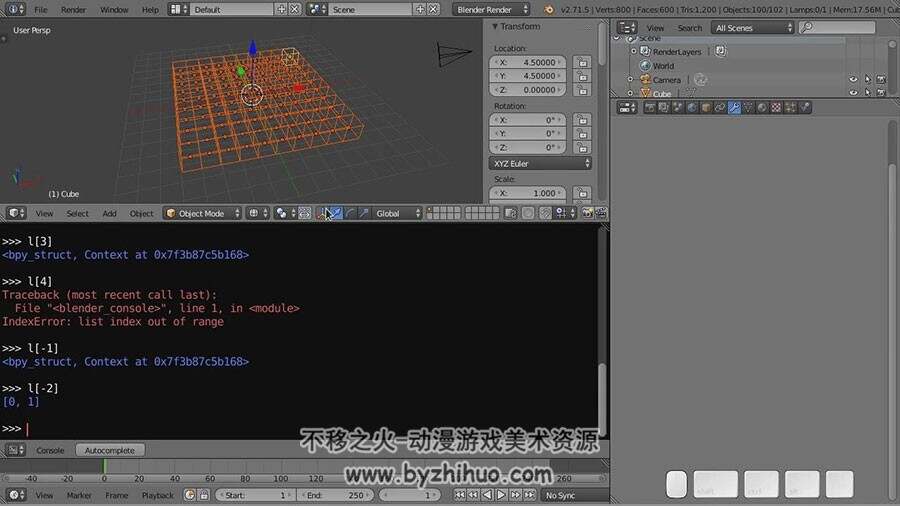Open the 3D View's View menu
The height and width of the screenshot is (506, 900).
44,213
